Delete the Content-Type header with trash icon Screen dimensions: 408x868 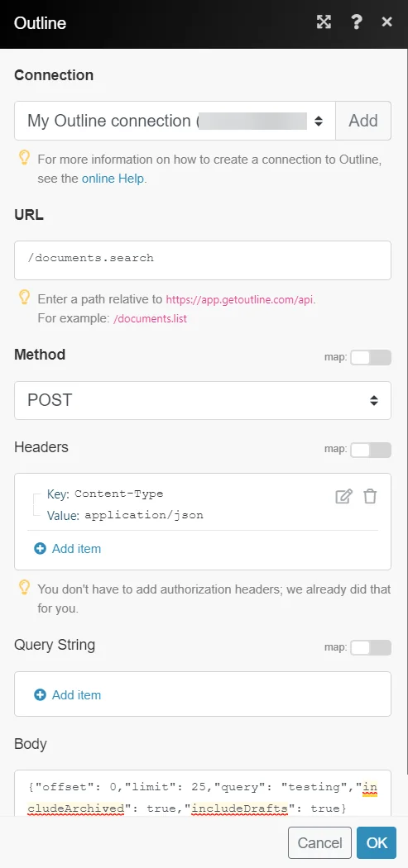pos(370,497)
